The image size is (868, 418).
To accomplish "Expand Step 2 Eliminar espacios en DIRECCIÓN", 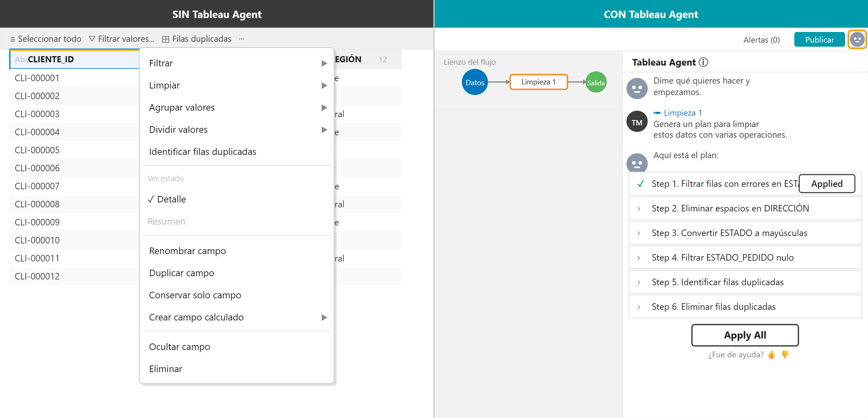I will (745, 208).
